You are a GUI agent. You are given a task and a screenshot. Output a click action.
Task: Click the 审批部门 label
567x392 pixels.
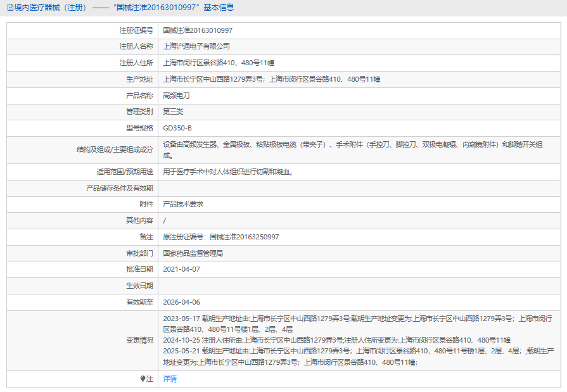(x=139, y=253)
